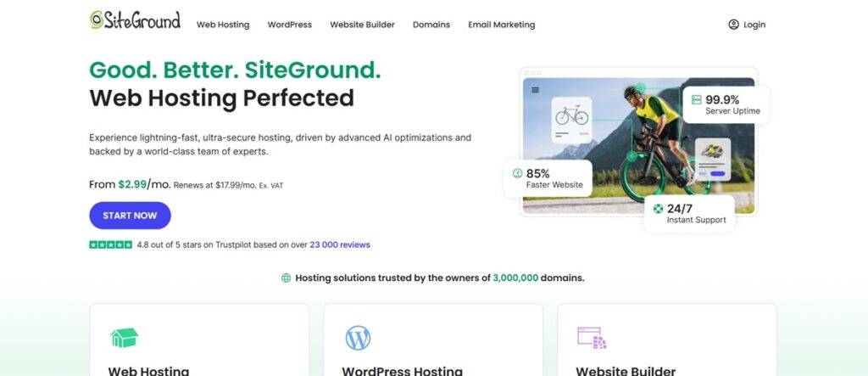
Task: Click the $2.99 price text
Action: 132,184
